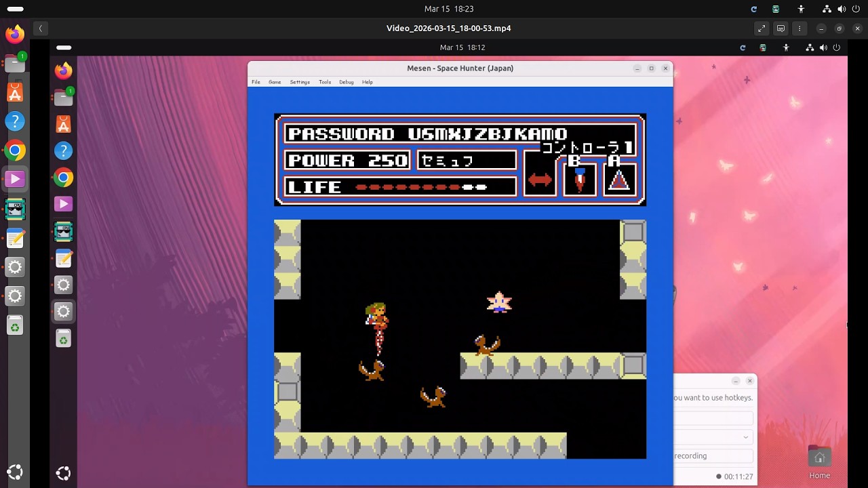Click the Mesen - Space Hunter (Japan) title

click(460, 68)
